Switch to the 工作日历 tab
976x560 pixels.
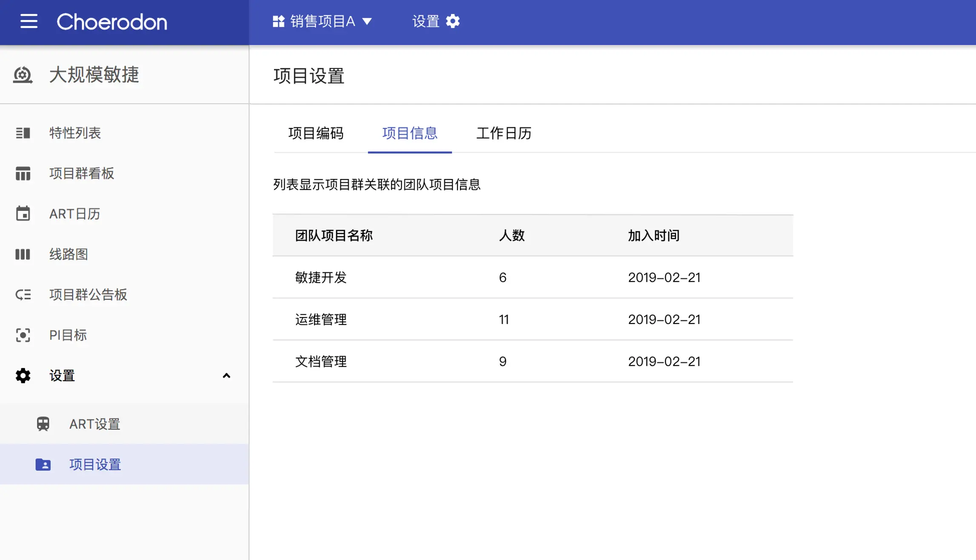pos(504,133)
